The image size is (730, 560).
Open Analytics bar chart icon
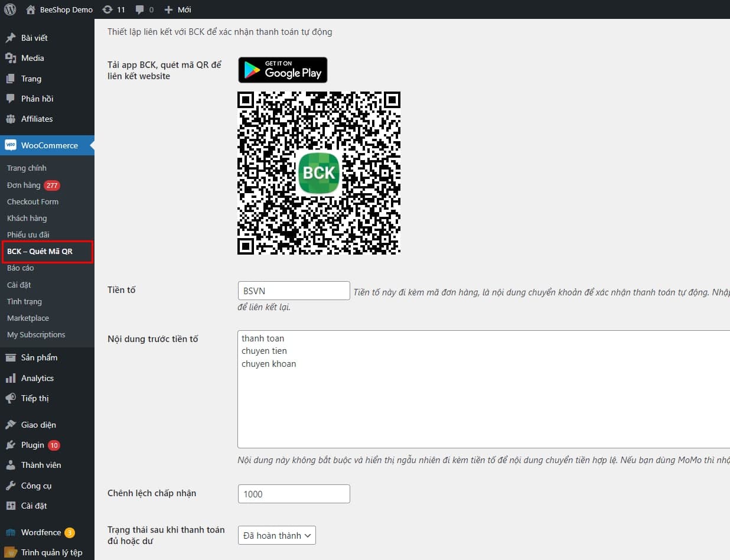point(11,378)
